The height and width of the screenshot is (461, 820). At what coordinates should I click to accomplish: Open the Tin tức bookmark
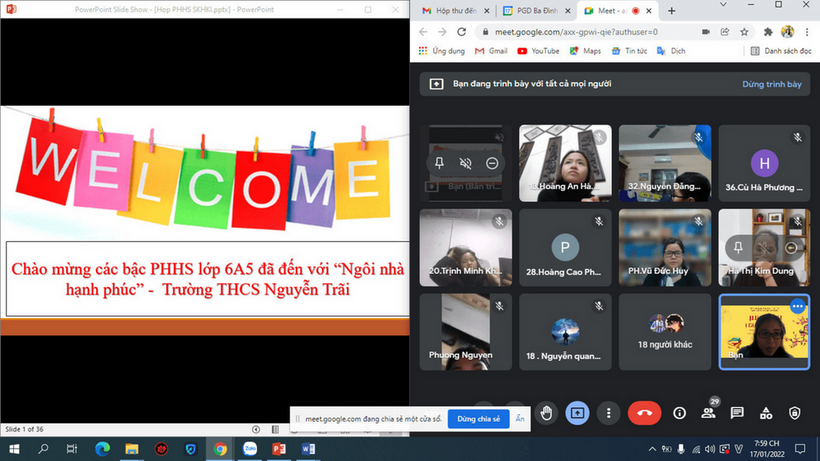point(629,51)
